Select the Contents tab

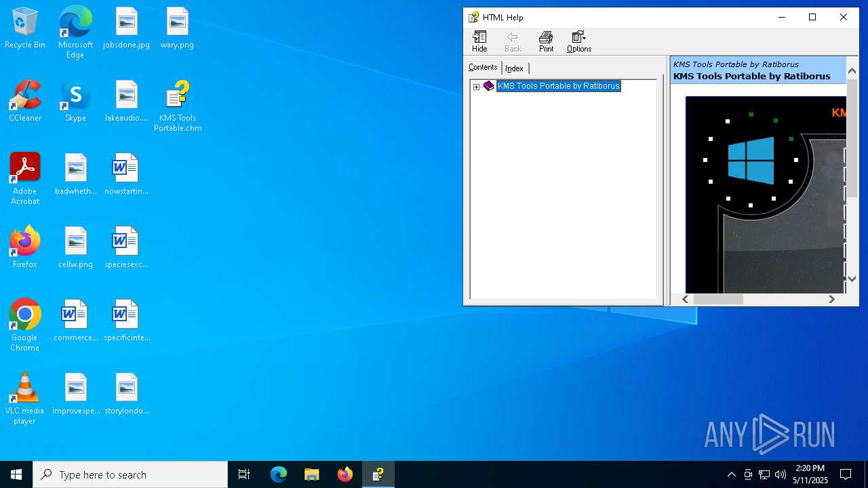click(483, 67)
